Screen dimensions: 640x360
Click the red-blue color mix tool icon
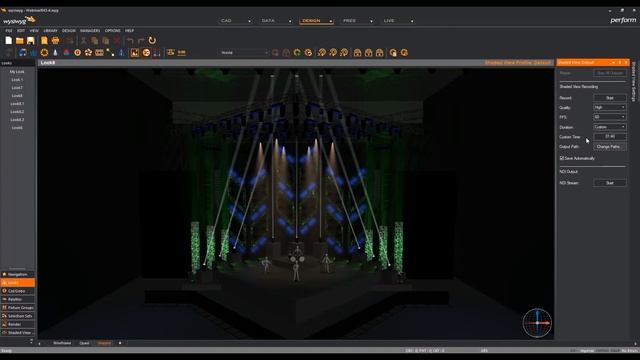pyautogui.click(x=67, y=53)
